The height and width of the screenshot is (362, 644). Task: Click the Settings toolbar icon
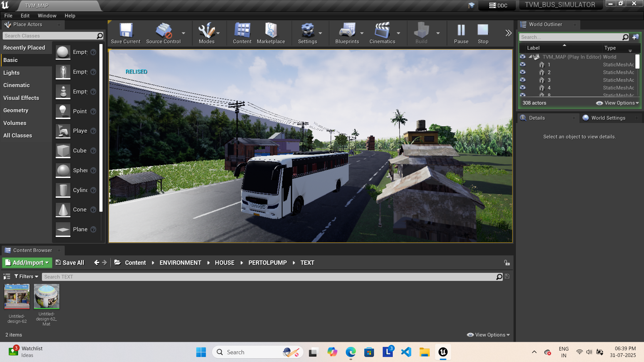[x=308, y=33]
